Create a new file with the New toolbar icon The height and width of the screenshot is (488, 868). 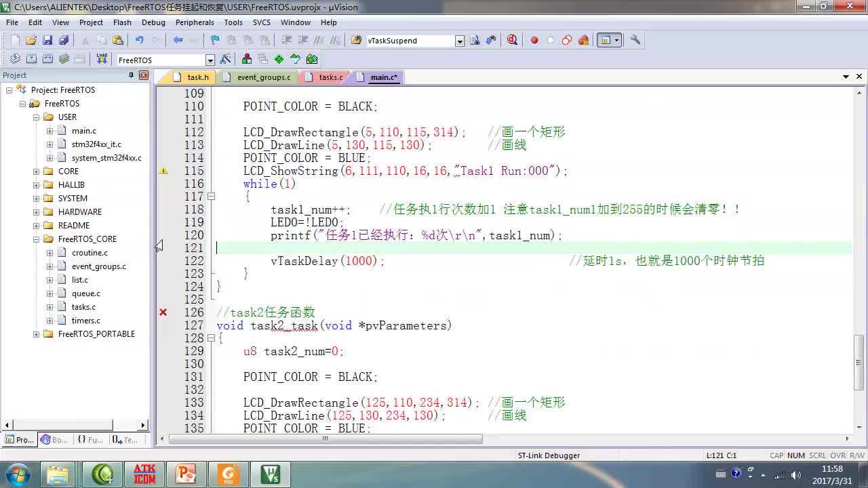tap(15, 41)
